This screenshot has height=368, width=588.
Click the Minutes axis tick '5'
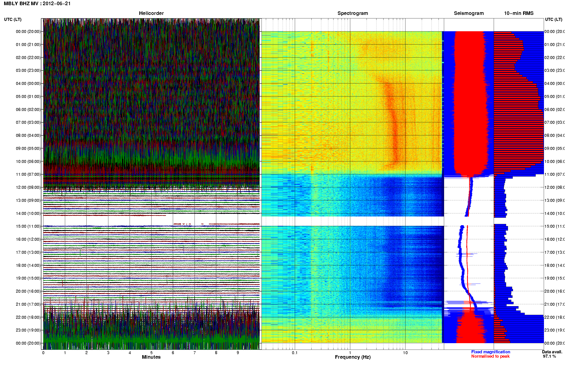tap(151, 353)
